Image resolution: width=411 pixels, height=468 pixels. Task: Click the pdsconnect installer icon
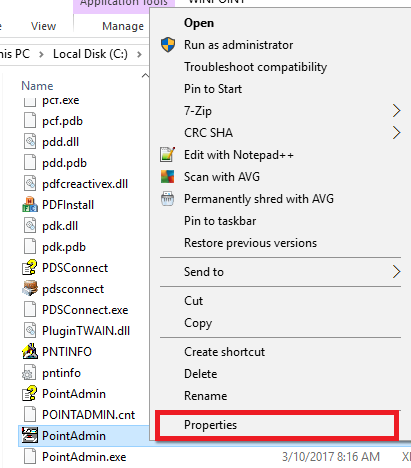[30, 289]
